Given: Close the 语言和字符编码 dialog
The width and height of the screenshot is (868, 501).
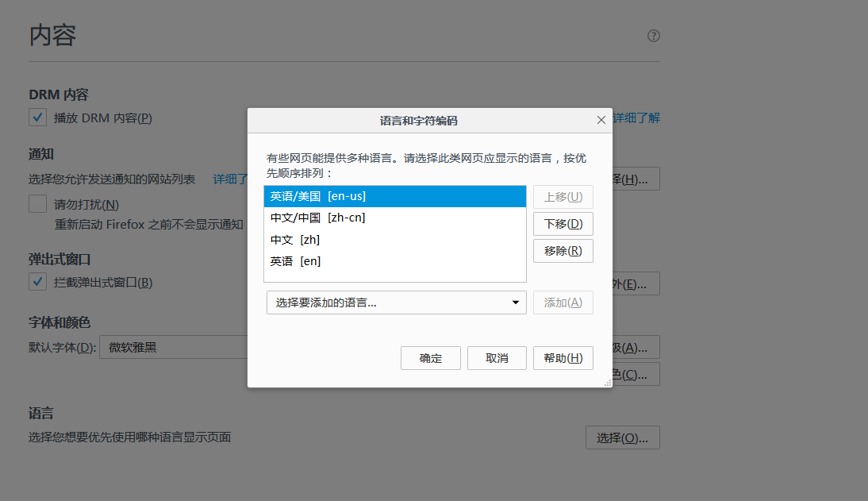Looking at the screenshot, I should click(x=601, y=120).
